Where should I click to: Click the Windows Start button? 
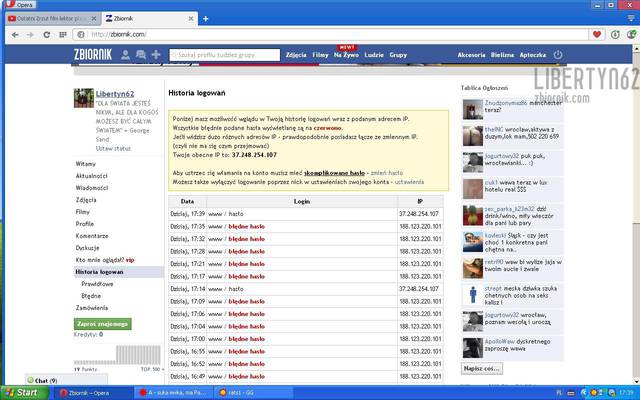click(x=24, y=393)
